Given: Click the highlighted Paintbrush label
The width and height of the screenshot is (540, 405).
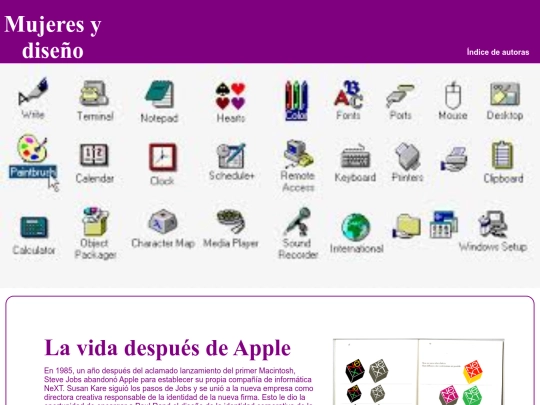Looking at the screenshot, I should click(33, 172).
